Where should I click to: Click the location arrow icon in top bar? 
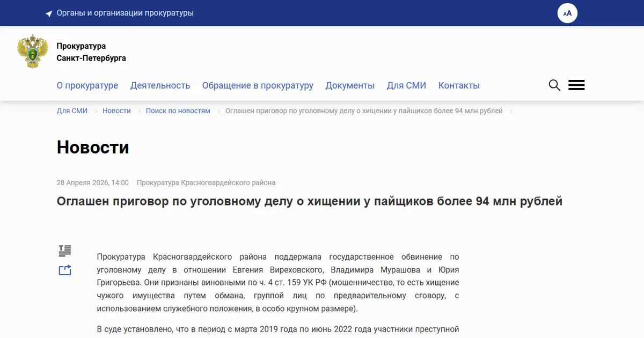tap(49, 13)
